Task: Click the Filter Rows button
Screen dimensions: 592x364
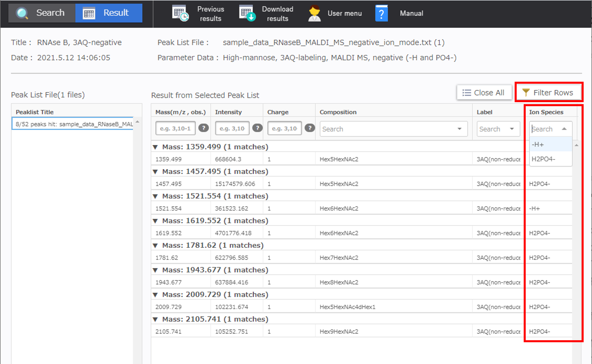Action: [x=548, y=92]
